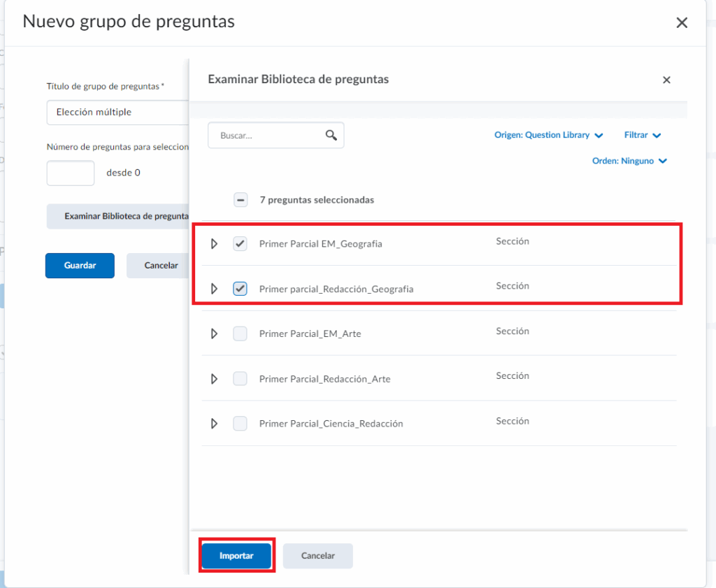716x588 pixels.
Task: Expand Primer Parcial EM_Geografia section arrow
Action: point(215,244)
